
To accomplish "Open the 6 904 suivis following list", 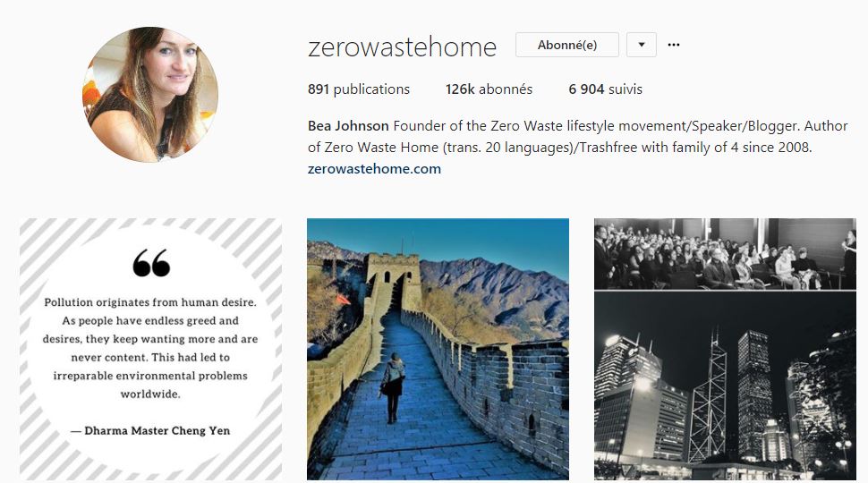I will coord(605,89).
